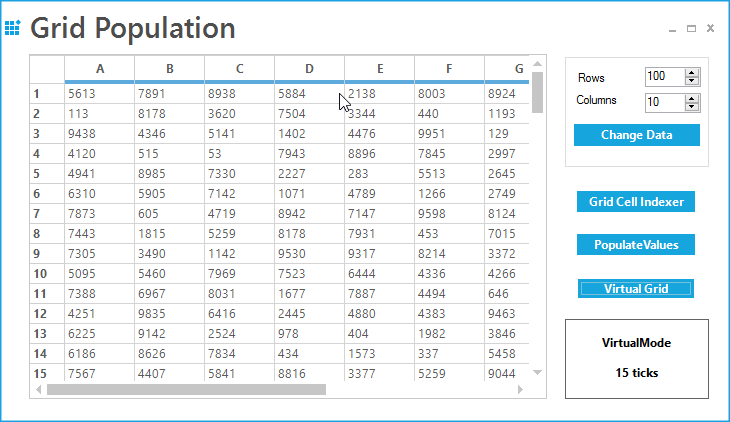Viewport: 730px width, 422px height.
Task: Increase the Rows value with up arrow
Action: [x=692, y=73]
